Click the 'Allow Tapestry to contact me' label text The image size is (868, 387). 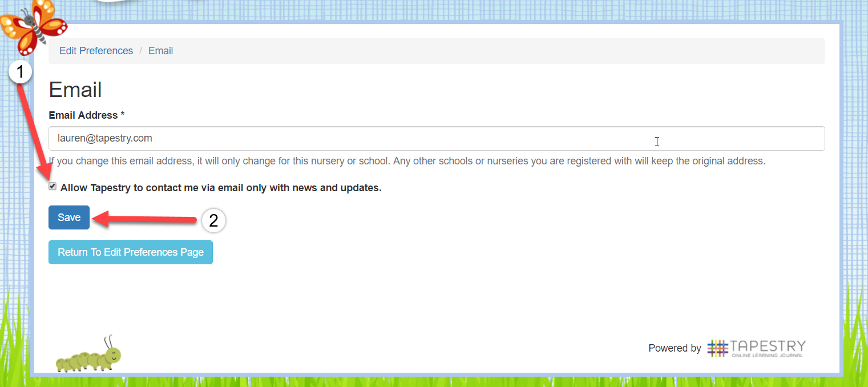point(221,188)
